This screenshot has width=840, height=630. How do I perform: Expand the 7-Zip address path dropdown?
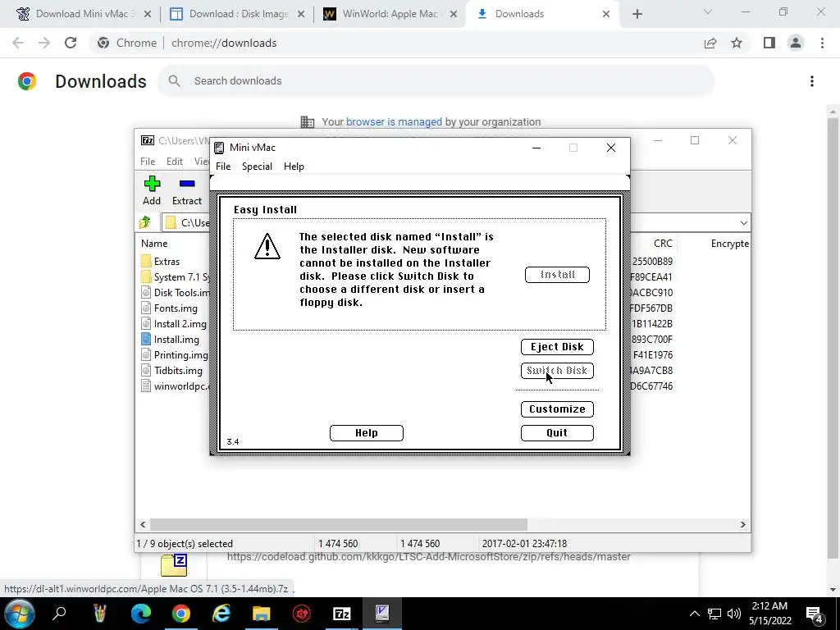tap(743, 223)
